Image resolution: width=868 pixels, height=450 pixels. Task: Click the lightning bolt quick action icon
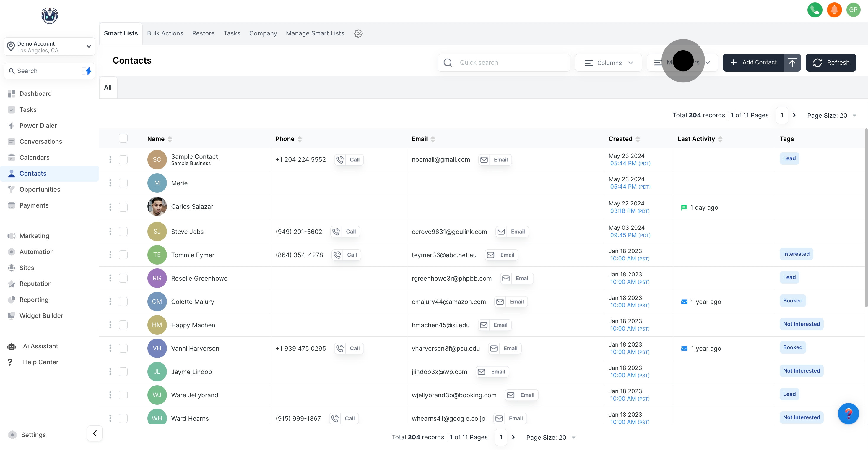click(x=88, y=71)
